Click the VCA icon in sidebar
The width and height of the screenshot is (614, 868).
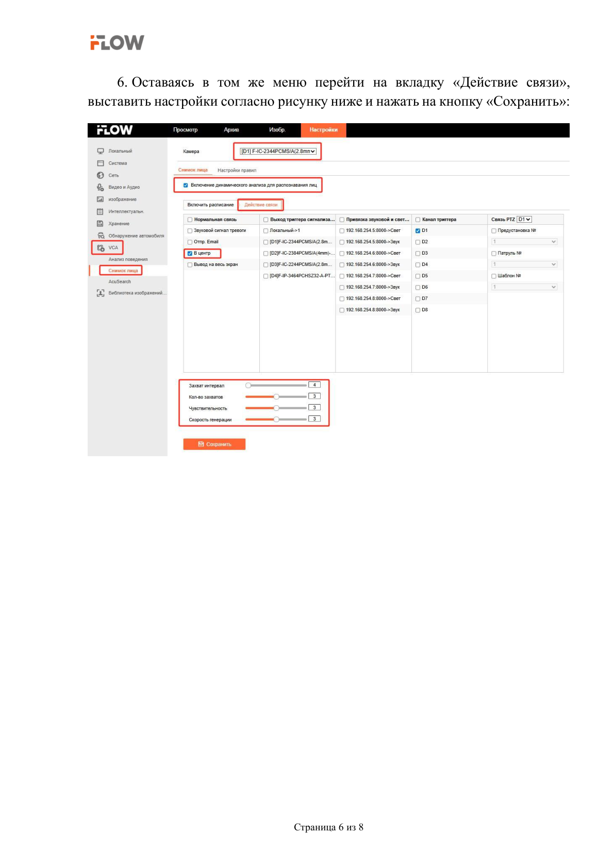(101, 247)
